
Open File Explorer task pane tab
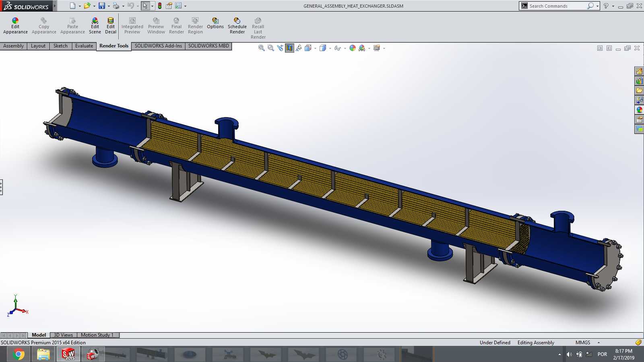(639, 90)
